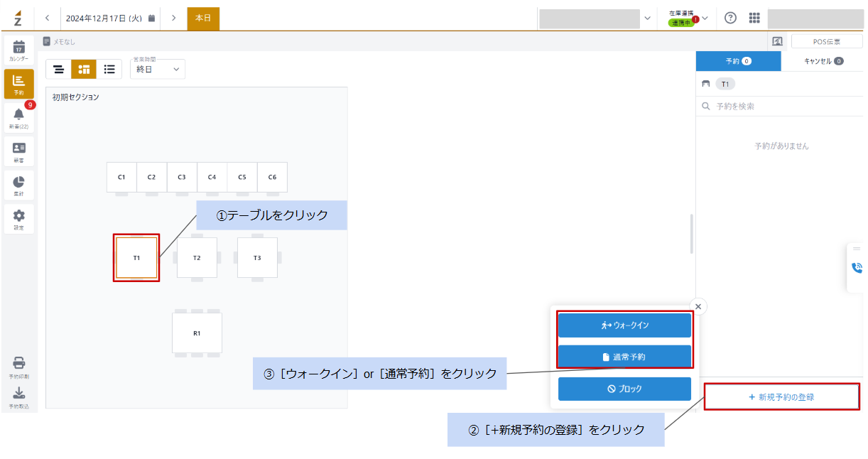Select the 予約 tab
The height and width of the screenshot is (459, 868).
tap(739, 61)
